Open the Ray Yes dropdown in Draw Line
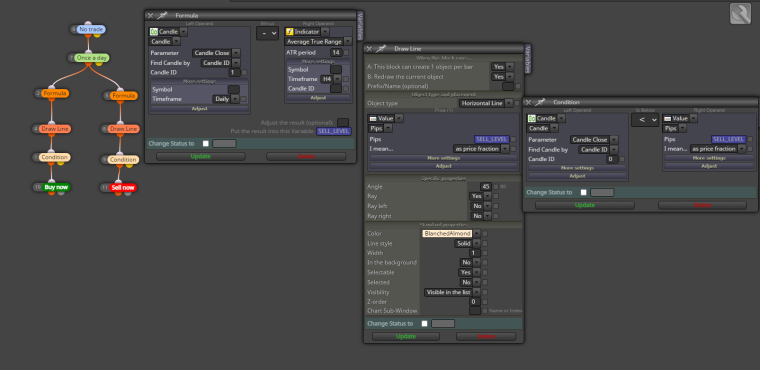The width and height of the screenshot is (760, 370). [480, 196]
